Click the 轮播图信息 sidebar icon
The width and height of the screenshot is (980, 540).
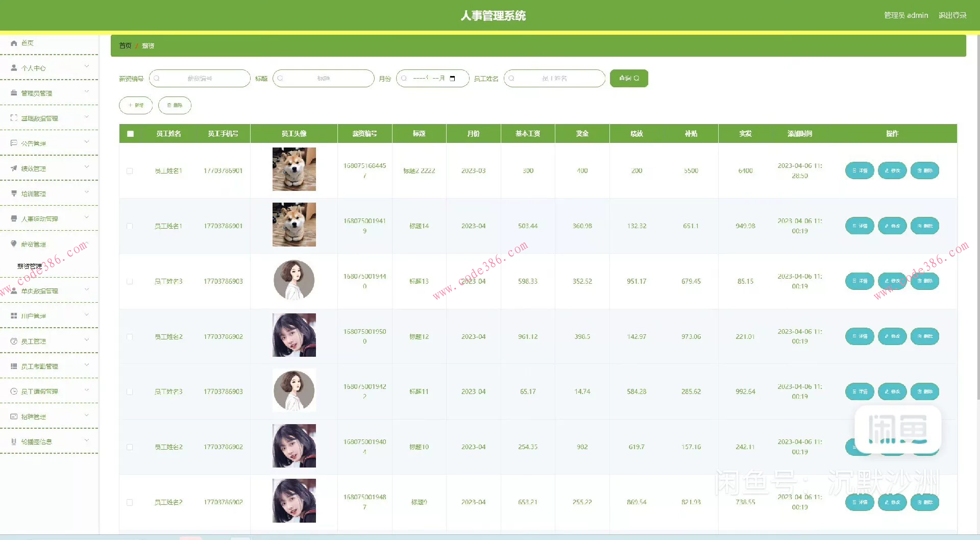click(x=14, y=441)
